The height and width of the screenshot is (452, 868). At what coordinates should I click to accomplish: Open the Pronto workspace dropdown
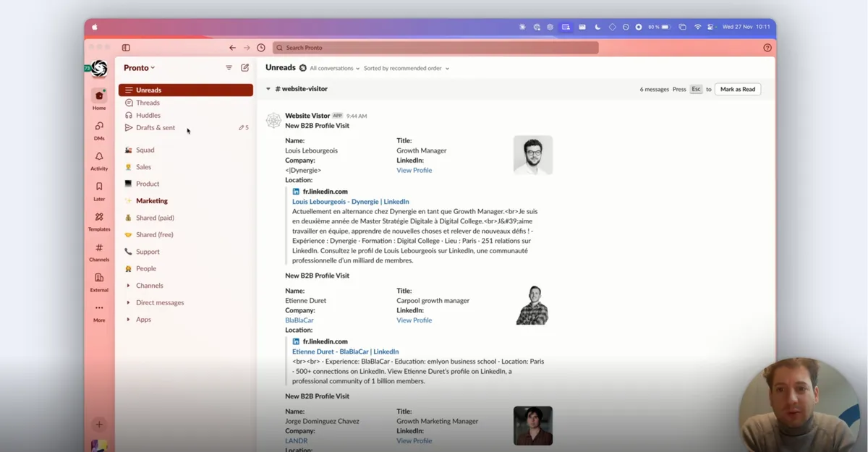[139, 68]
